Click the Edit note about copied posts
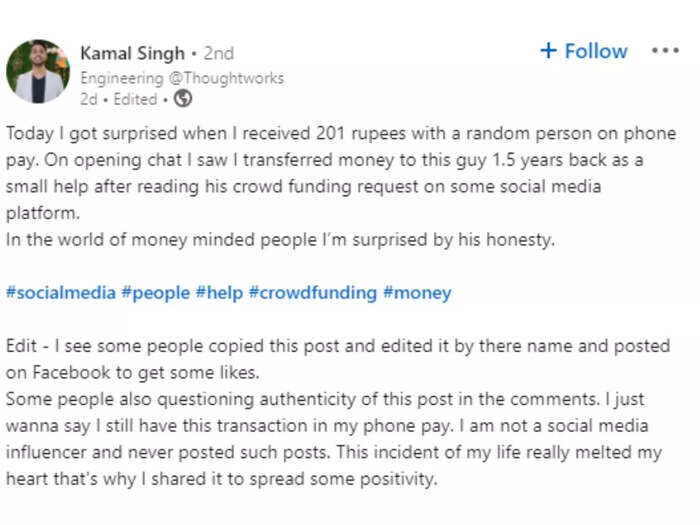This screenshot has height=525, width=700. tap(338, 359)
